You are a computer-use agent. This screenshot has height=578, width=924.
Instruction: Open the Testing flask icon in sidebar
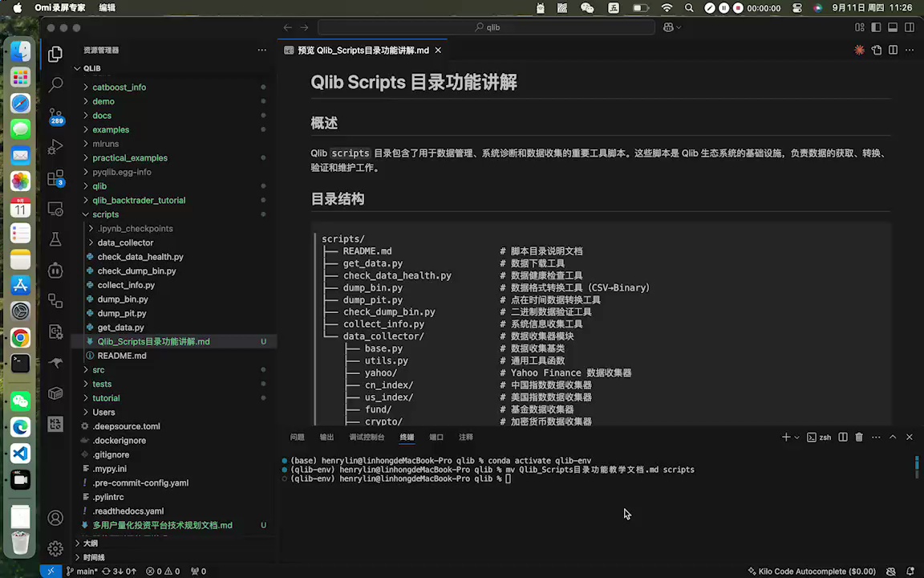tap(55, 238)
